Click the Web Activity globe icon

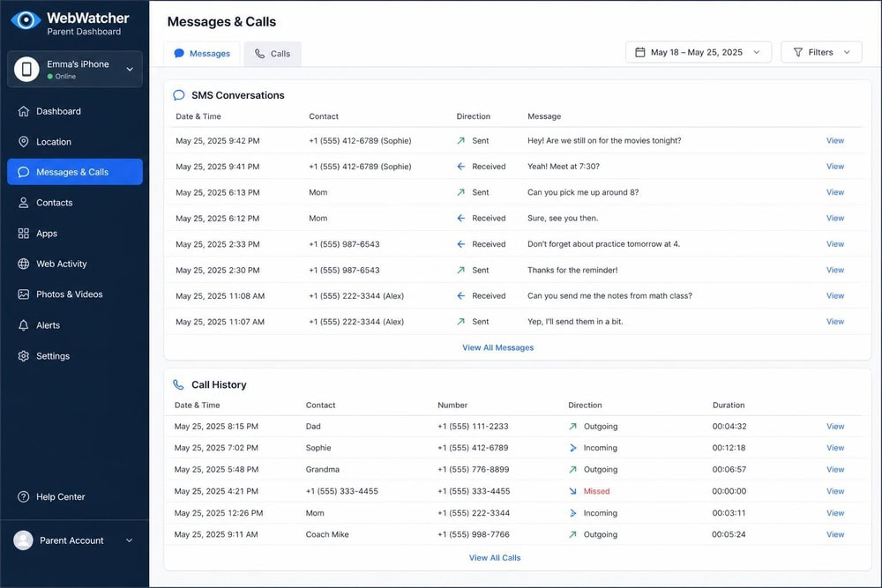(x=24, y=264)
